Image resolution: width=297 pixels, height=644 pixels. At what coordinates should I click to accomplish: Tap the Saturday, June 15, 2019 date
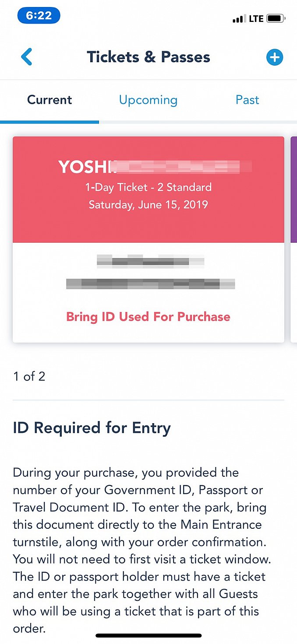coord(148,205)
